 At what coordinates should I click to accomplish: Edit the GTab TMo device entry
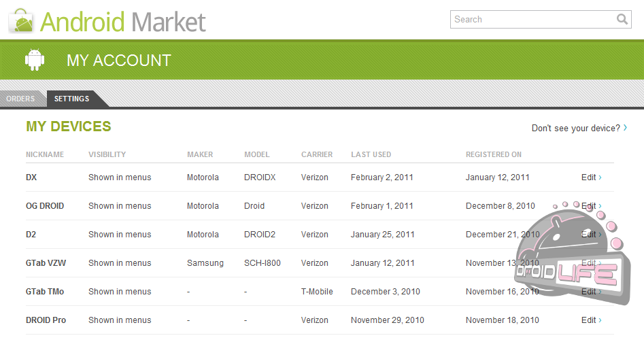(590, 292)
